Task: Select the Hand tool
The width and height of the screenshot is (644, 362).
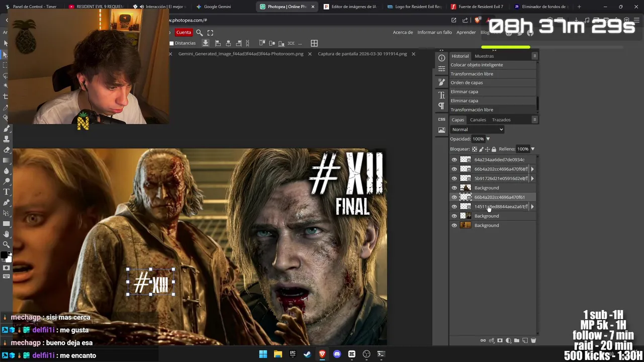Action: [x=6, y=234]
